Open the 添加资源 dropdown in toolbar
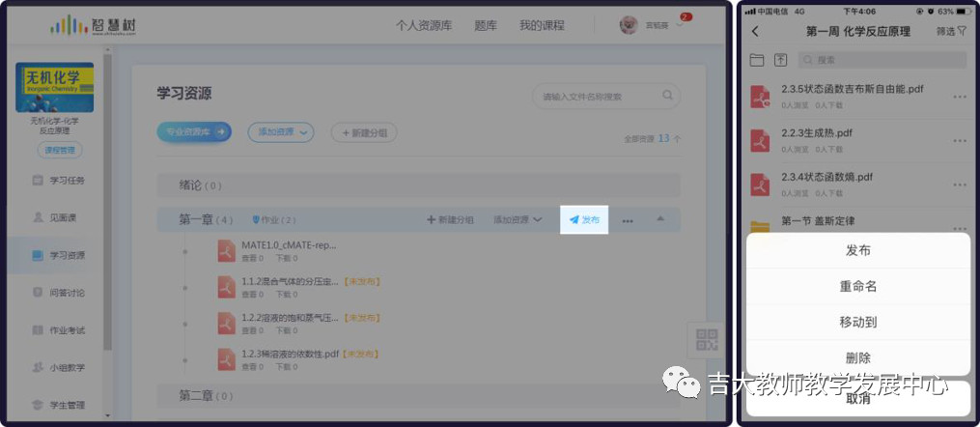This screenshot has height=427, width=980. (280, 132)
